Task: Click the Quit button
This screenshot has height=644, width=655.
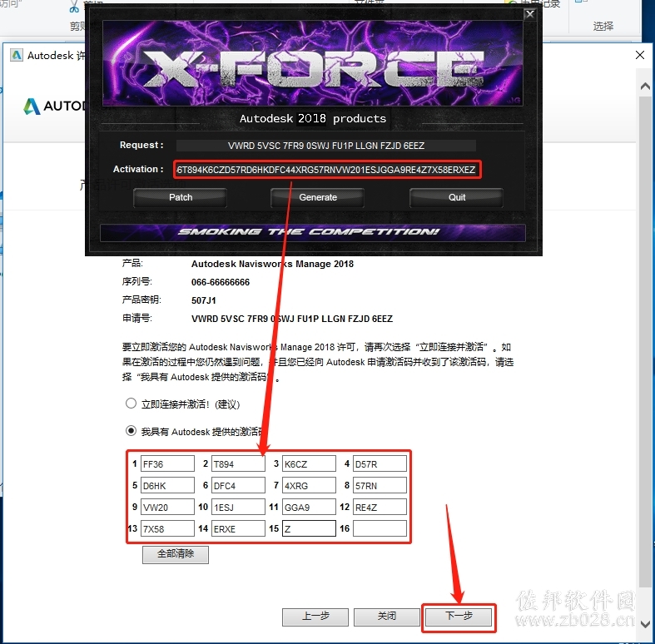Action: click(457, 197)
